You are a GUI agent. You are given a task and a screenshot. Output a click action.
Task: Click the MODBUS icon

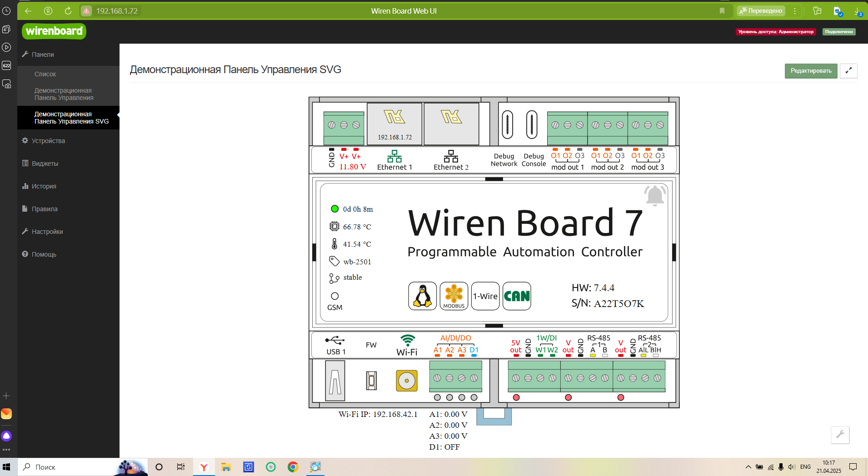tap(454, 296)
